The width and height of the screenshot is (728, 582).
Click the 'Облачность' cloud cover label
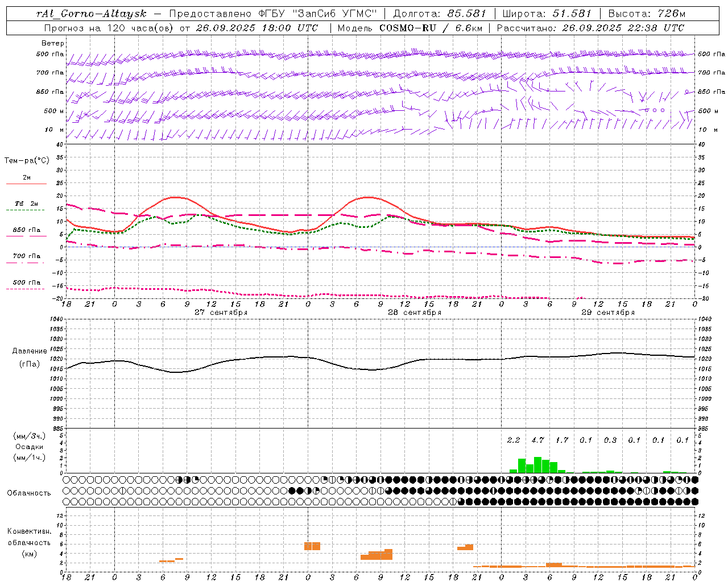pos(29,493)
